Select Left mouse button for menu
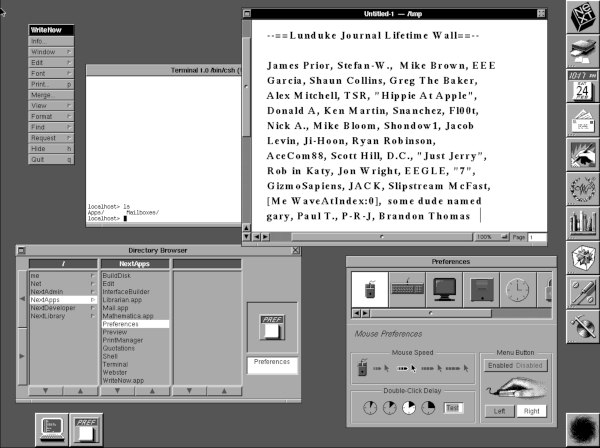Screen dimensions: 600x448 (x=499, y=411)
